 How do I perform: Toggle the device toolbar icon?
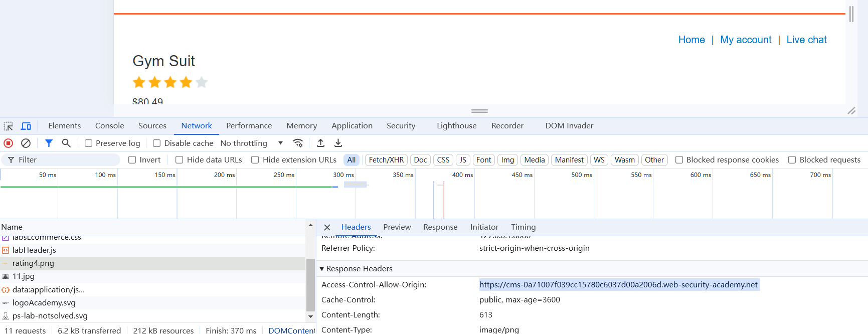coord(26,126)
